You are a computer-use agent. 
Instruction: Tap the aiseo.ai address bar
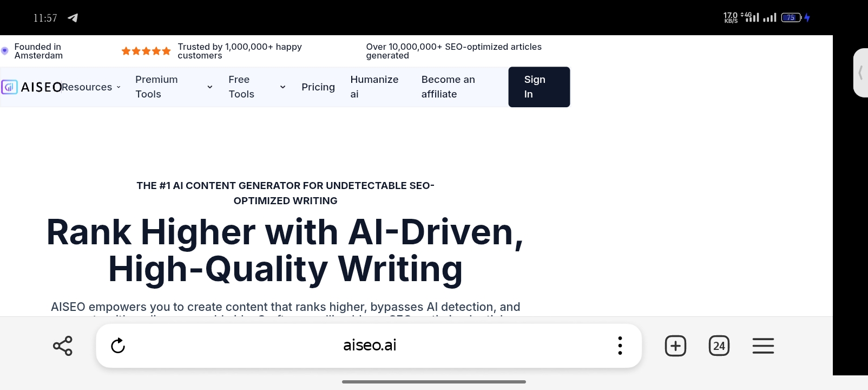[370, 345]
